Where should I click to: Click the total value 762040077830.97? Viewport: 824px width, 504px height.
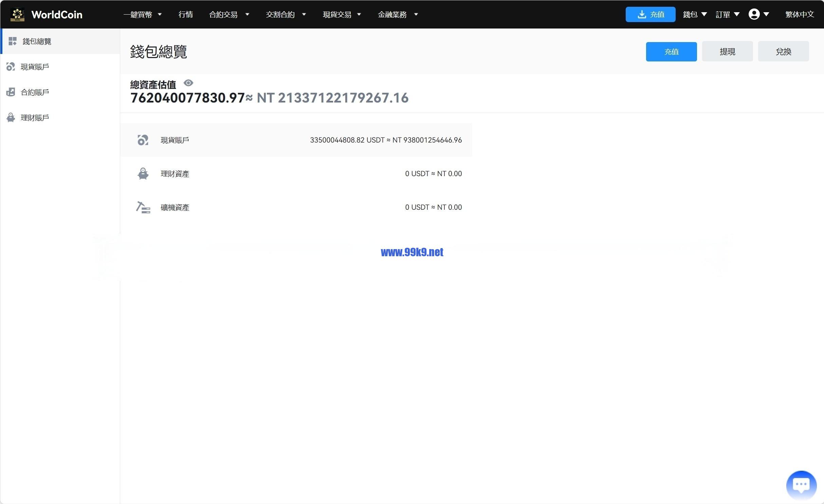pos(187,98)
